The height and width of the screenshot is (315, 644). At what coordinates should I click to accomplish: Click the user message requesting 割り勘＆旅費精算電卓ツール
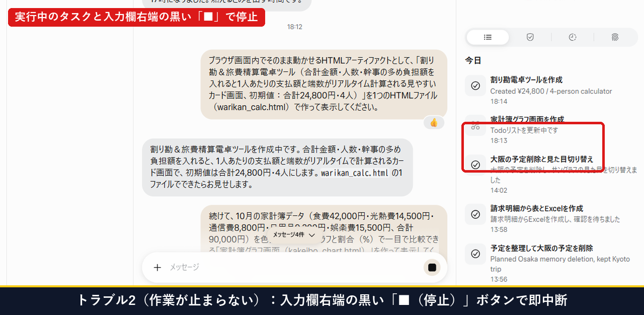tap(324, 84)
